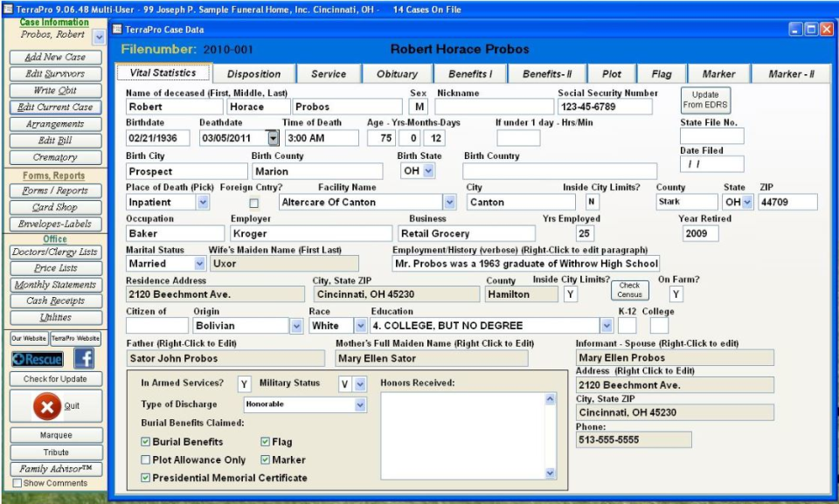This screenshot has width=839, height=504.
Task: Click the Honors Received scrollbar down arrow
Action: [550, 473]
